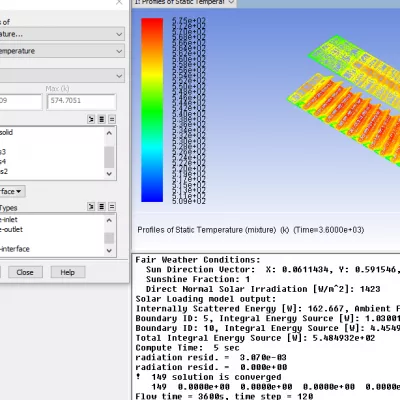The height and width of the screenshot is (400, 400).
Task: Select the '-outlet' entry in the Types list
Action: 11,229
